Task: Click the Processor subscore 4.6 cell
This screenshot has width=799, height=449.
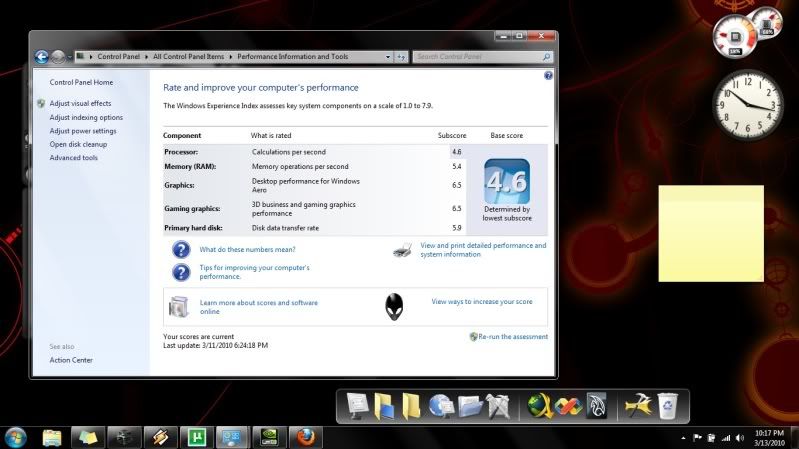Action: tap(457, 152)
